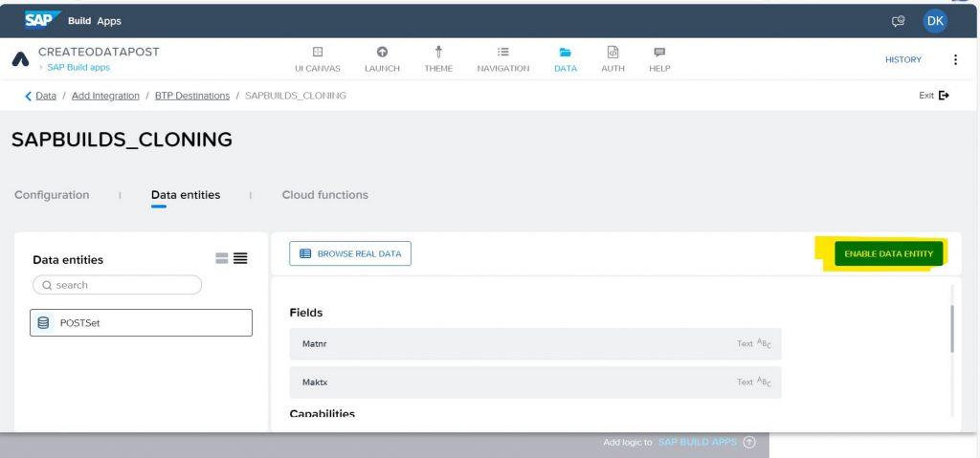980x458 pixels.
Task: Open the NAVIGATION settings
Action: pos(503,59)
